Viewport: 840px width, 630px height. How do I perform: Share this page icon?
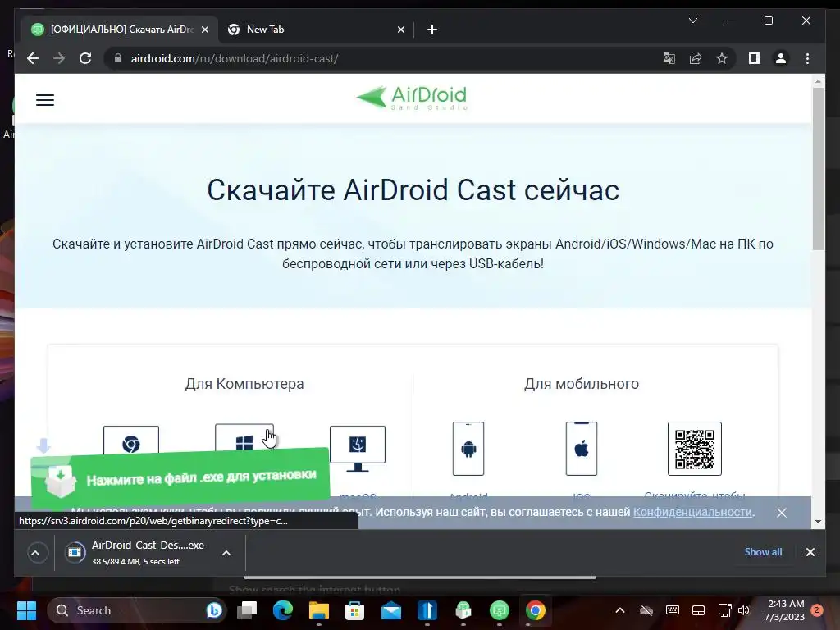tap(696, 58)
